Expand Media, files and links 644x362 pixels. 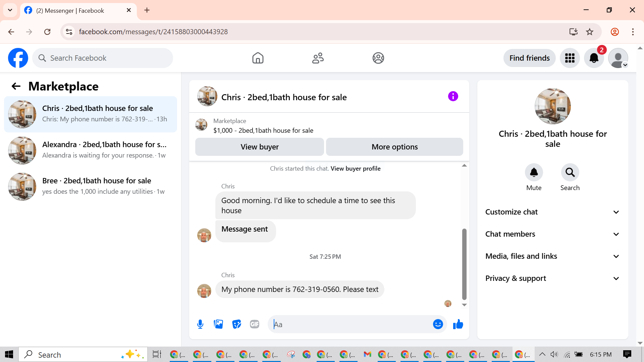[x=552, y=256]
